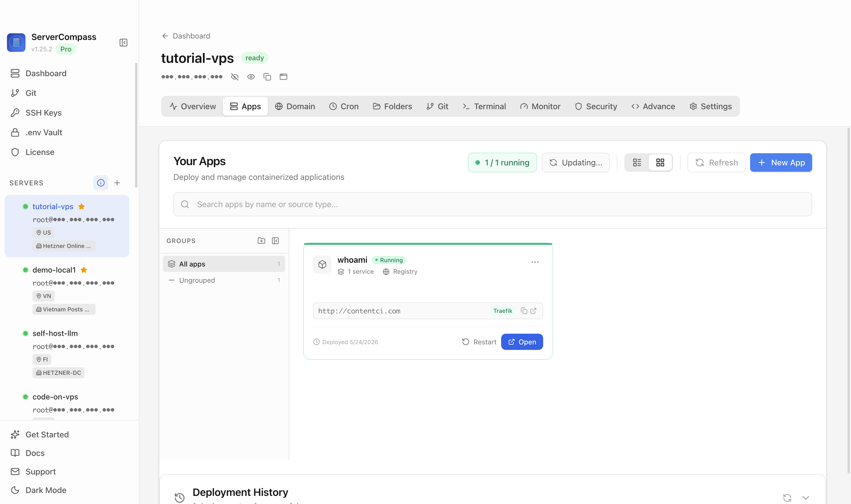The width and height of the screenshot is (851, 504).
Task: Switch to the Monitor tab
Action: click(x=540, y=106)
